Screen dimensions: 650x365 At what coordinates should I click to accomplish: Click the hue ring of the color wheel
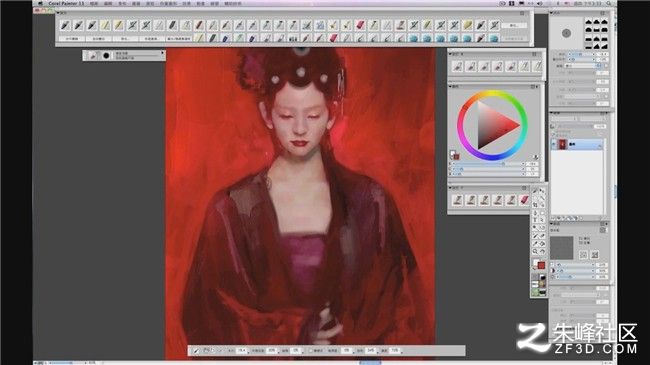coord(492,94)
